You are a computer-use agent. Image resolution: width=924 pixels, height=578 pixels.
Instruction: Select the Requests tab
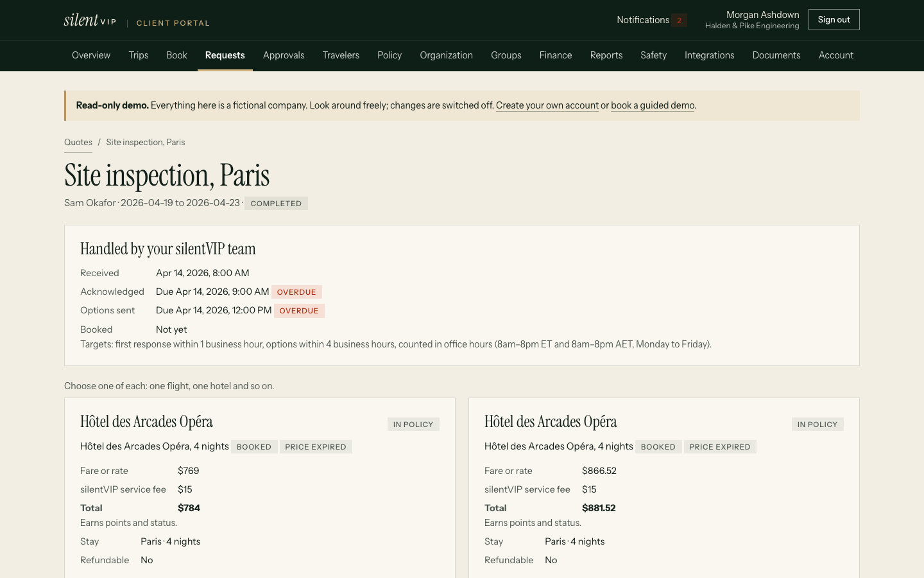point(225,55)
